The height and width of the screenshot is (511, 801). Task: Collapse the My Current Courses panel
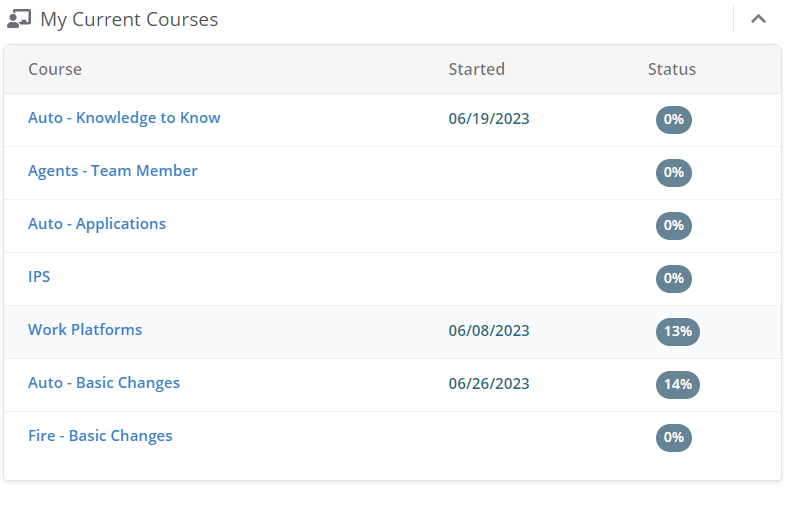click(x=758, y=19)
